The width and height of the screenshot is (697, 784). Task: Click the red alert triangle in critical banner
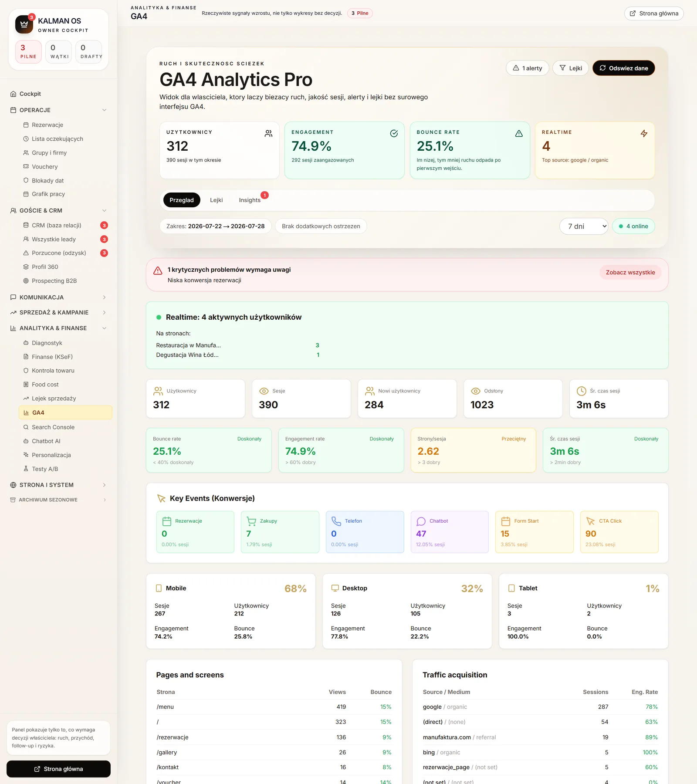pos(158,271)
